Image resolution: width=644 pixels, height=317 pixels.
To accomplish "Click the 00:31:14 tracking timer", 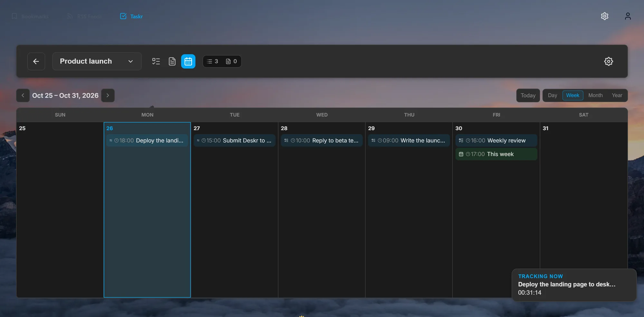I will 530,293.
